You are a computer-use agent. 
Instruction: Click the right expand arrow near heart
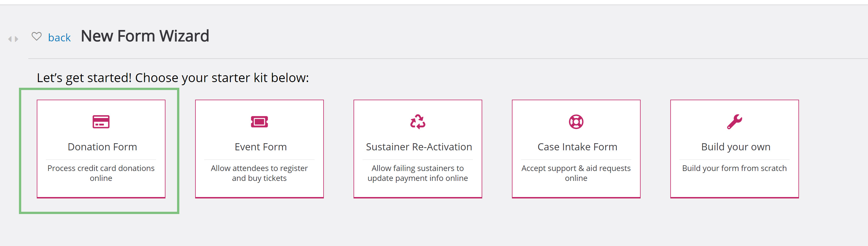pyautogui.click(x=16, y=39)
